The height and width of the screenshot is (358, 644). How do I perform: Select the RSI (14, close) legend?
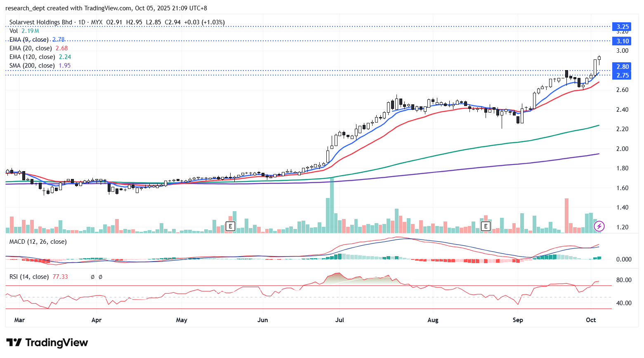point(29,277)
